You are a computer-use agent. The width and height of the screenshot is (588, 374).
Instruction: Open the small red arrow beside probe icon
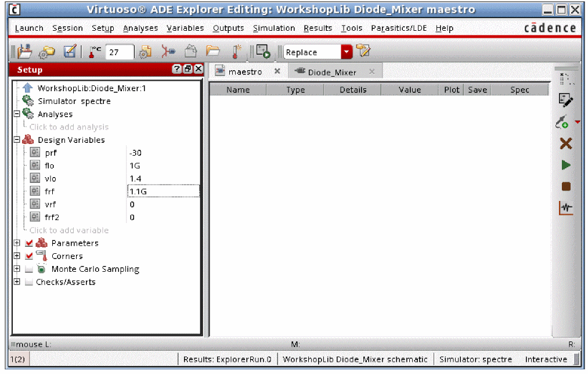tap(578, 122)
